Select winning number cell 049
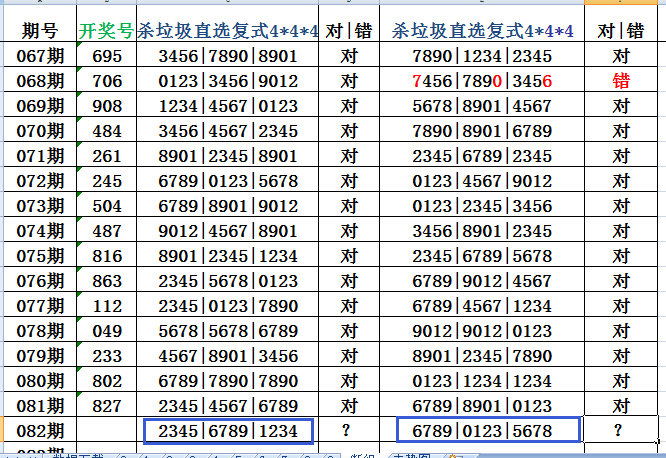Screen dimensions: 666x458 (107, 331)
